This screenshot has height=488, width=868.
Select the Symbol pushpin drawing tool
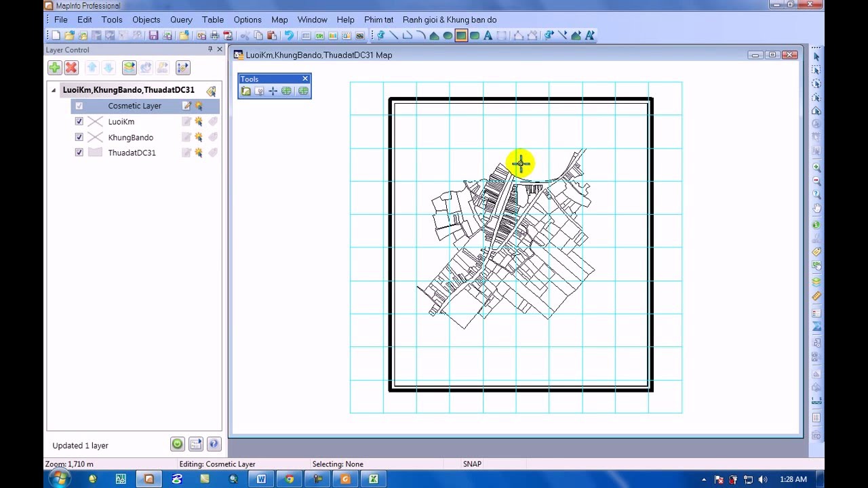pos(381,35)
